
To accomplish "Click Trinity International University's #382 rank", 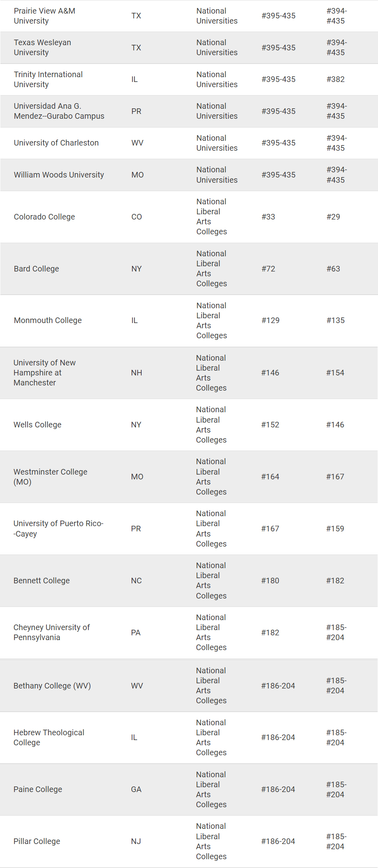I will click(x=335, y=79).
